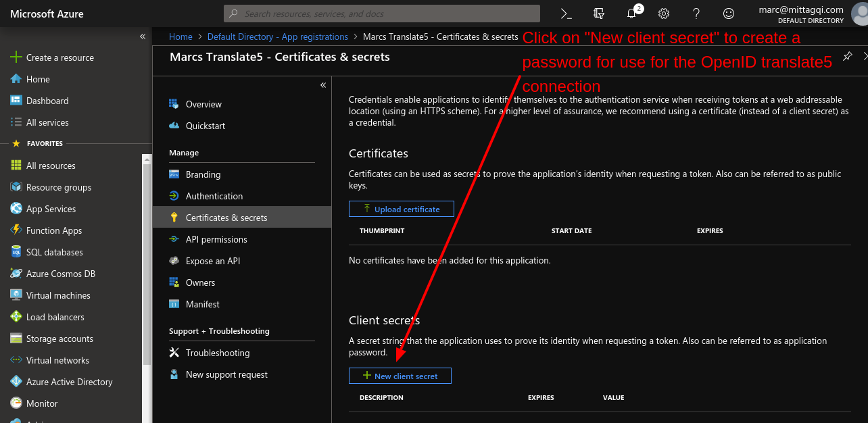The height and width of the screenshot is (423, 868).
Task: Click the Resource groups cube icon
Action: [16, 187]
